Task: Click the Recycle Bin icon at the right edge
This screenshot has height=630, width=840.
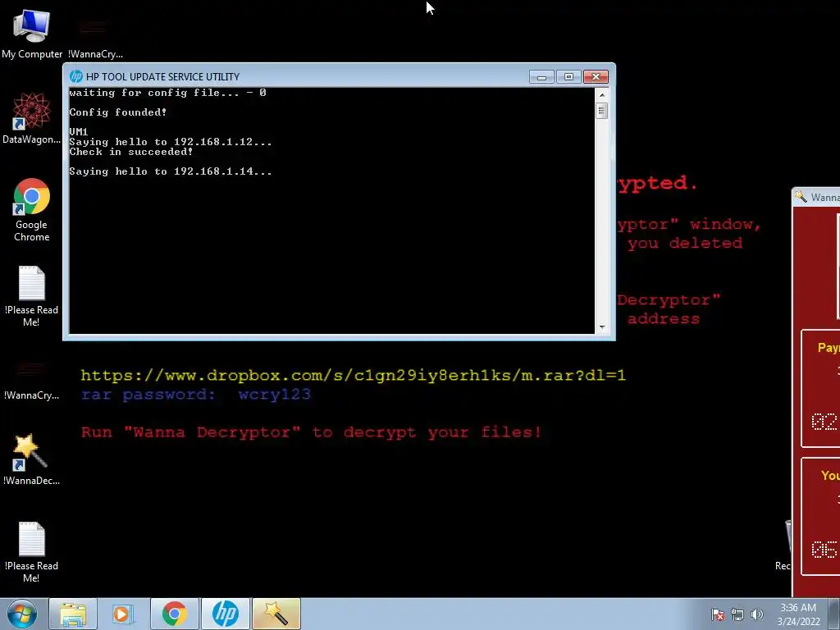Action: 785,545
